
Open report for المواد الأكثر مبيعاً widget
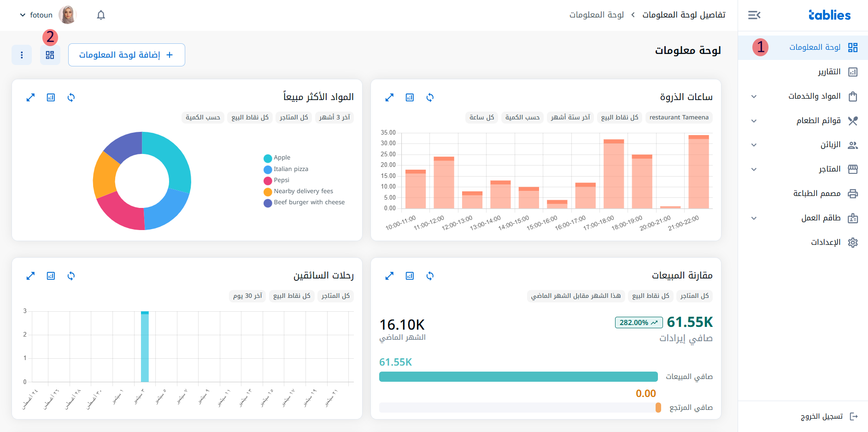51,97
